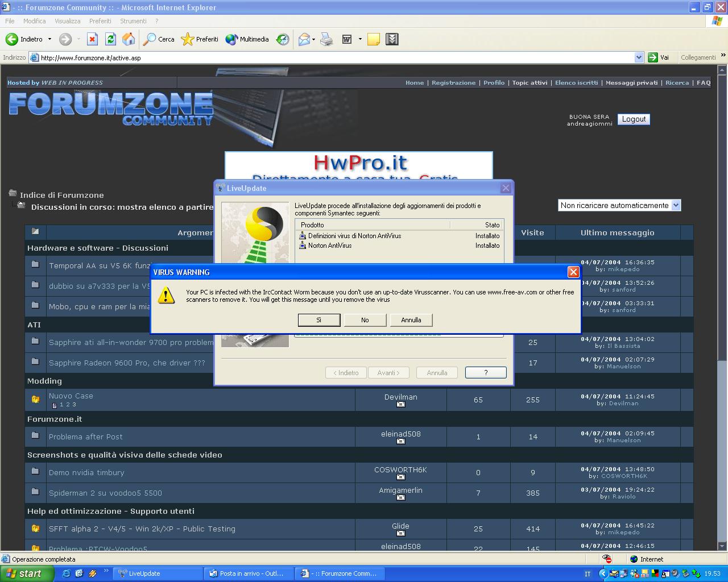The height and width of the screenshot is (582, 728).
Task: Click No in the VIRUS WARNING dialog
Action: click(x=365, y=320)
